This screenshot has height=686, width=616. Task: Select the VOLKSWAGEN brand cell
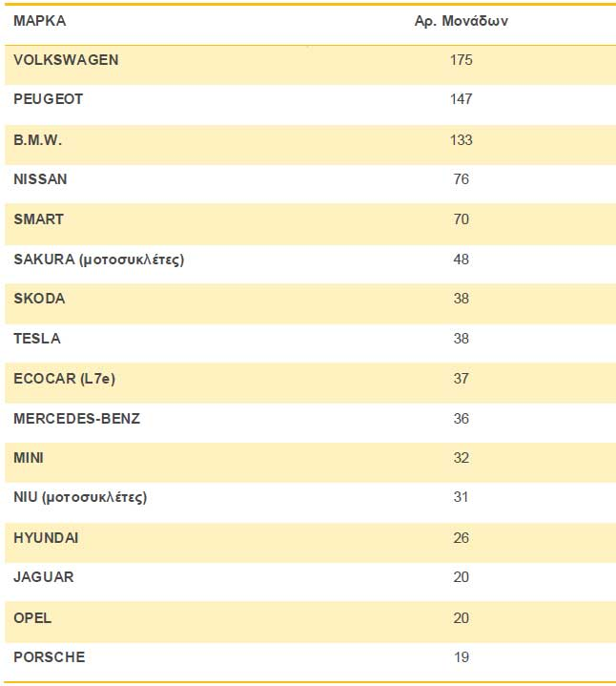pos(66,60)
